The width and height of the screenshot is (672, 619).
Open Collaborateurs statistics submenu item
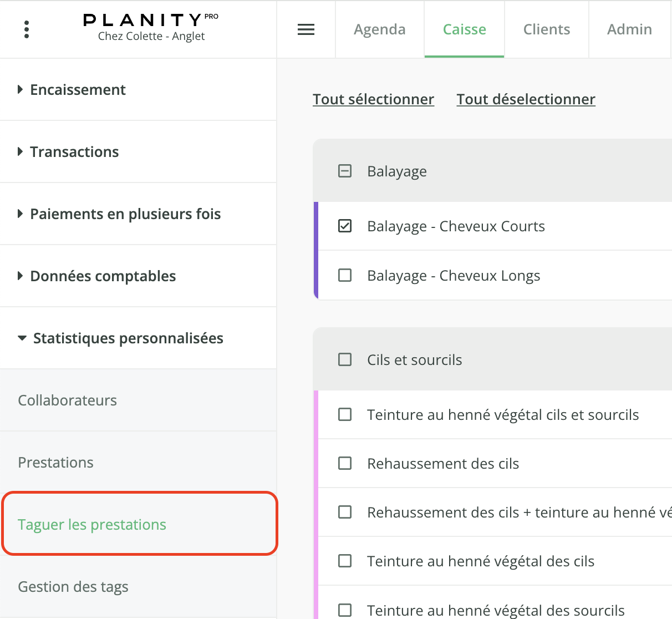point(138,400)
